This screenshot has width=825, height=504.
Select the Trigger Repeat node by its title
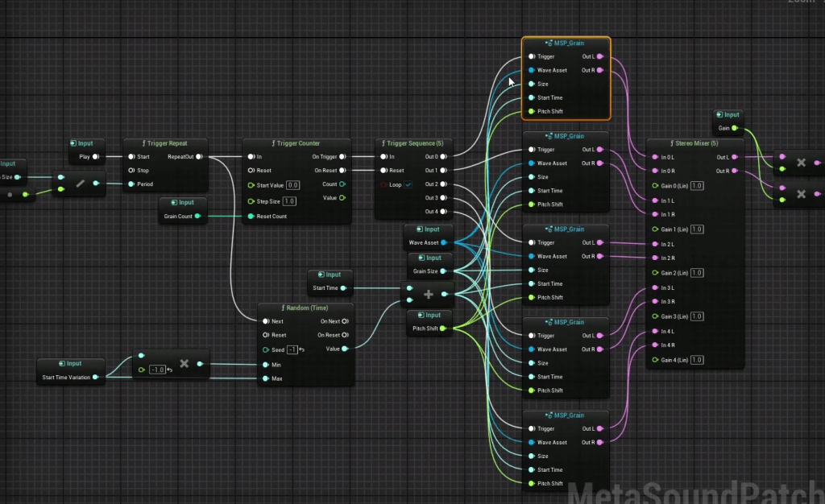[167, 143]
